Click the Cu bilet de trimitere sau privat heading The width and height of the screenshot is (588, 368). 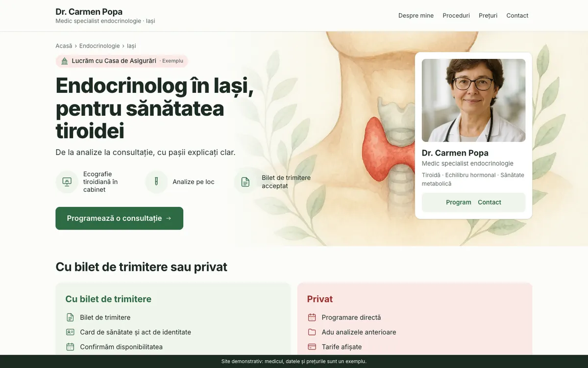coord(142,267)
